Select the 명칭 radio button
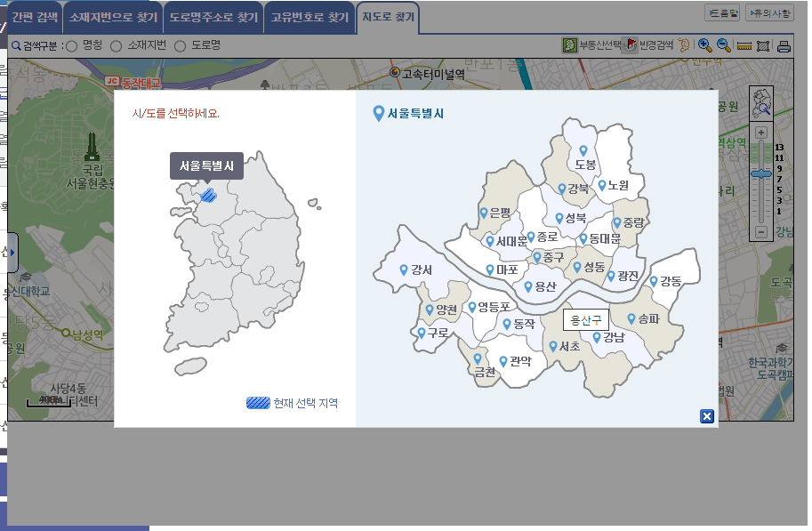 click(x=72, y=46)
